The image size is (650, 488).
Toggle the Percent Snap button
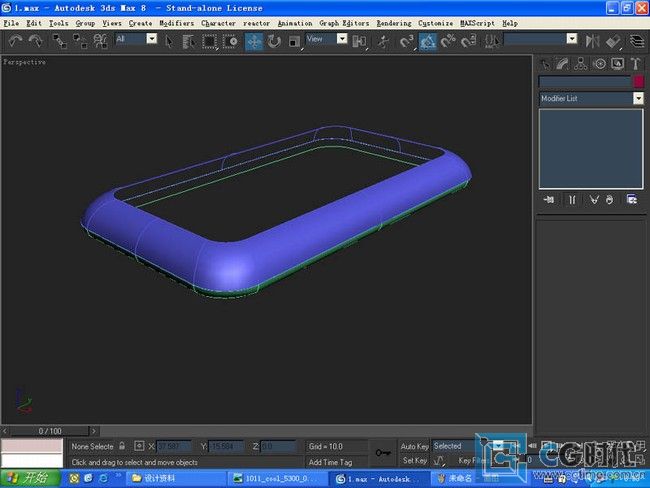pos(448,41)
